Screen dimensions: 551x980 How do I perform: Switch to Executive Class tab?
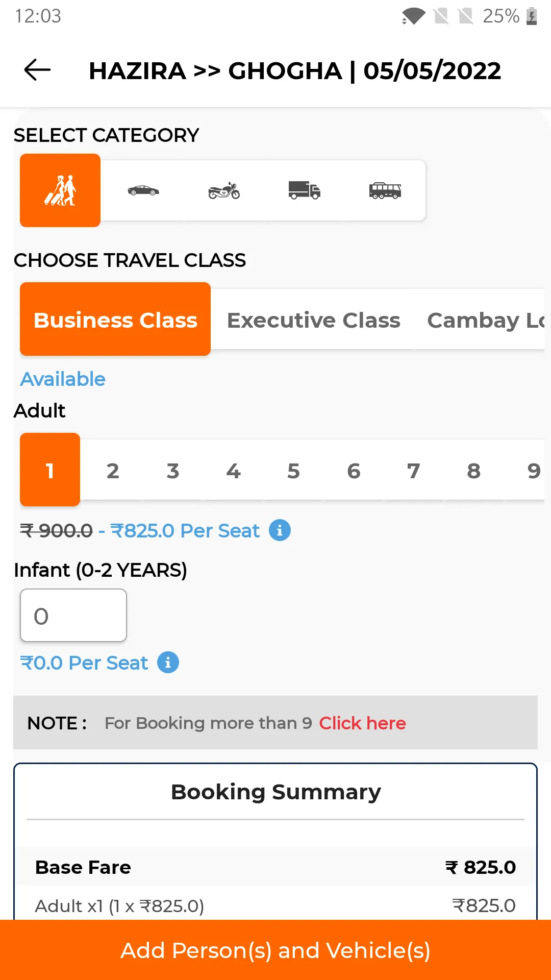313,320
